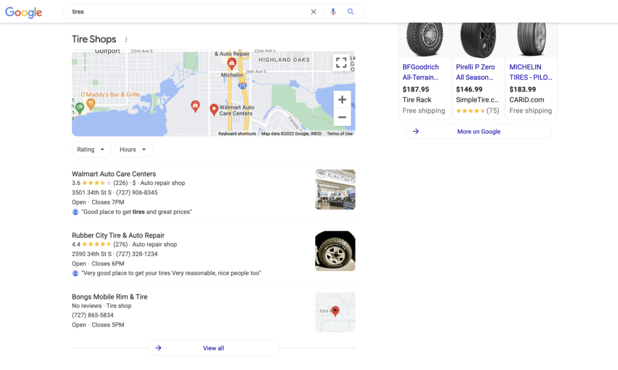Clear the search box with X icon
618x370 pixels.
313,12
